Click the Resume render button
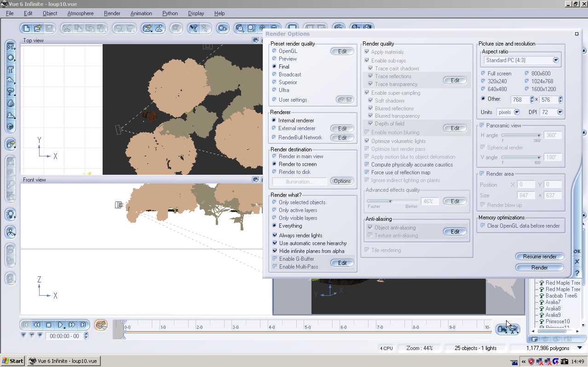The height and width of the screenshot is (367, 588). (539, 257)
